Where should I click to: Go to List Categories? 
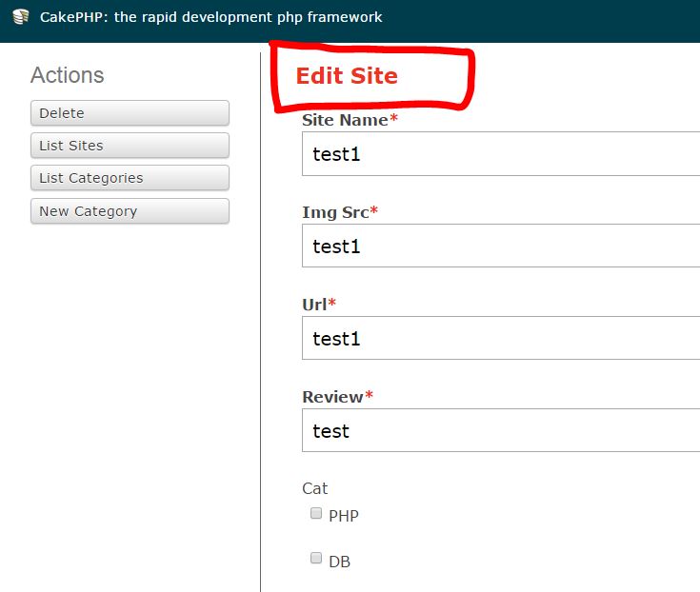(x=130, y=178)
